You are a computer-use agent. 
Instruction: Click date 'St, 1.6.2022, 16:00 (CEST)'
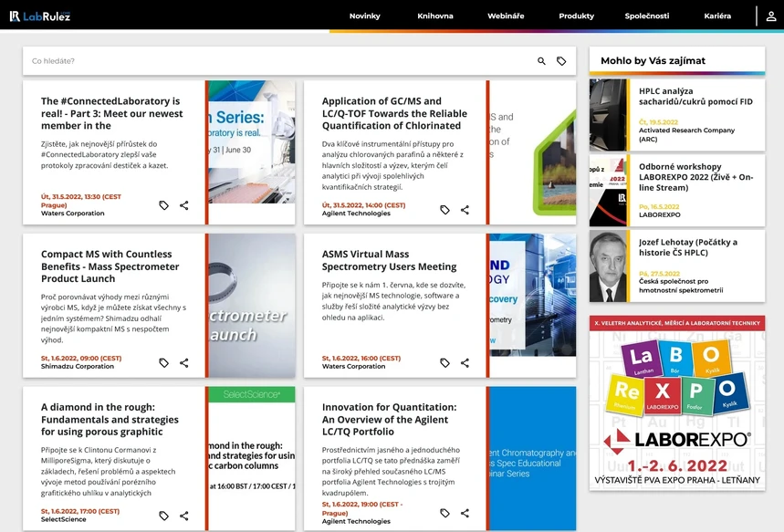click(x=361, y=358)
